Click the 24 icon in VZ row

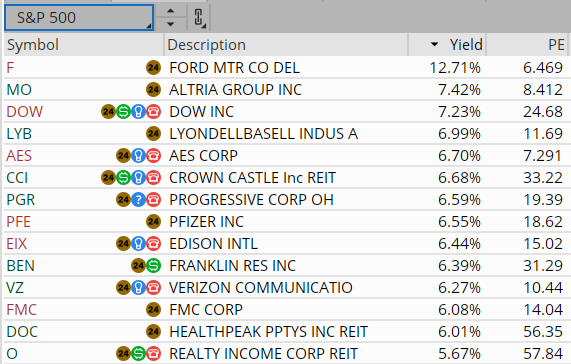pos(123,288)
